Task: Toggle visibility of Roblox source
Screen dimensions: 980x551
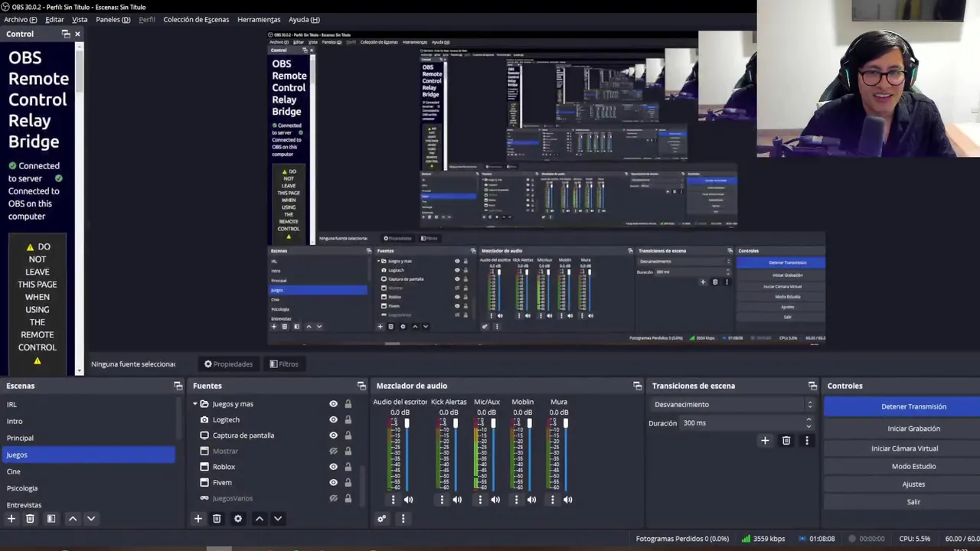Action: [x=333, y=467]
